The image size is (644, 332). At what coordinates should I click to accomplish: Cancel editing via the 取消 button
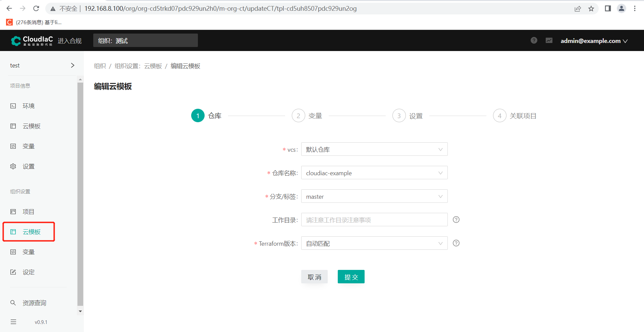[314, 277]
